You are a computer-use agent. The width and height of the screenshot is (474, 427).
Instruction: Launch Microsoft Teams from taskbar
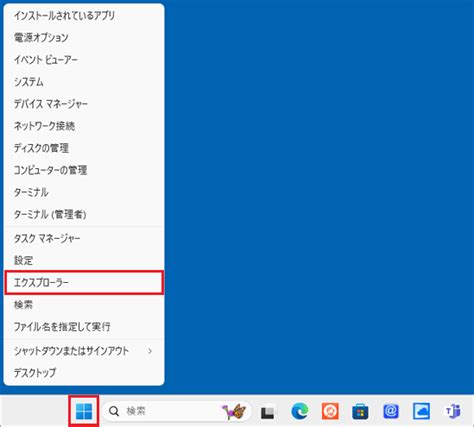[453, 411]
